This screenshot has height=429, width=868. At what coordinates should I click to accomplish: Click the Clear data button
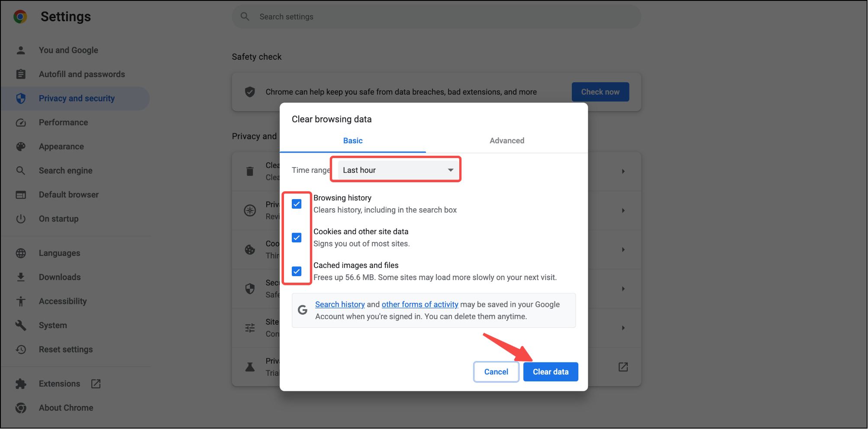tap(550, 372)
